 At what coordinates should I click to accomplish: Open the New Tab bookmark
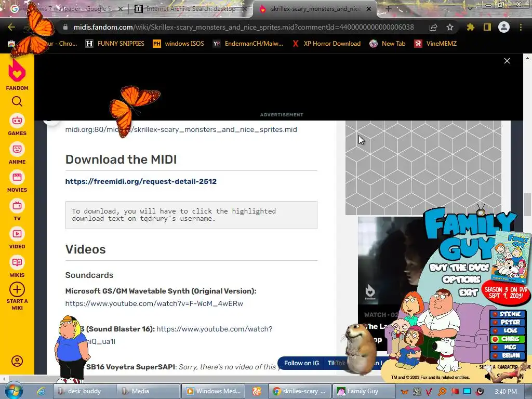388,44
